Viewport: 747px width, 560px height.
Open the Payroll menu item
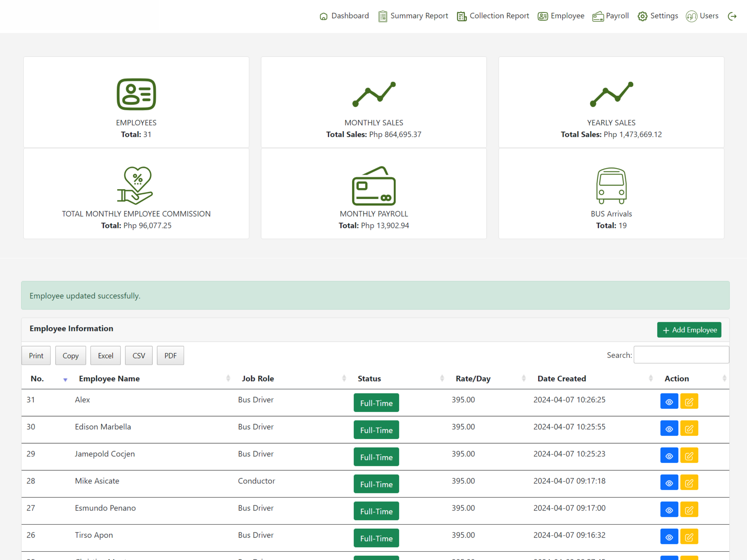(x=610, y=16)
